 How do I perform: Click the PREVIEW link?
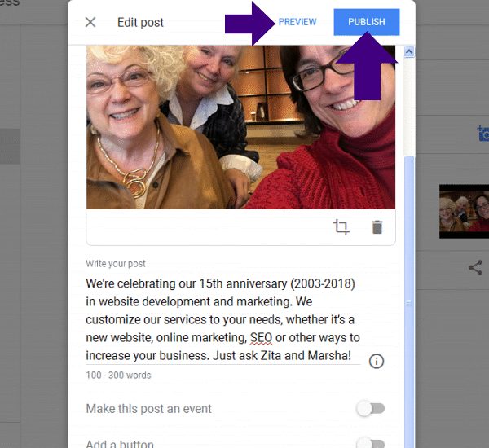click(297, 22)
